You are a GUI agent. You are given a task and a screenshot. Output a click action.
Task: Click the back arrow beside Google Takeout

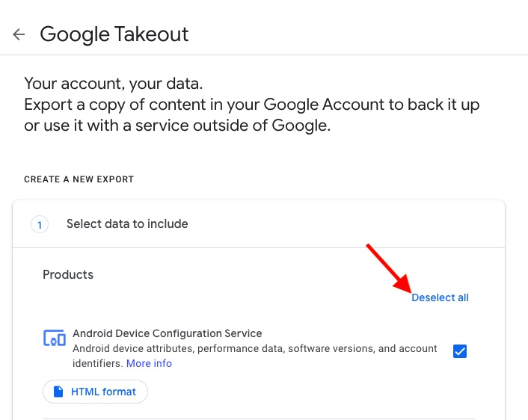(19, 34)
